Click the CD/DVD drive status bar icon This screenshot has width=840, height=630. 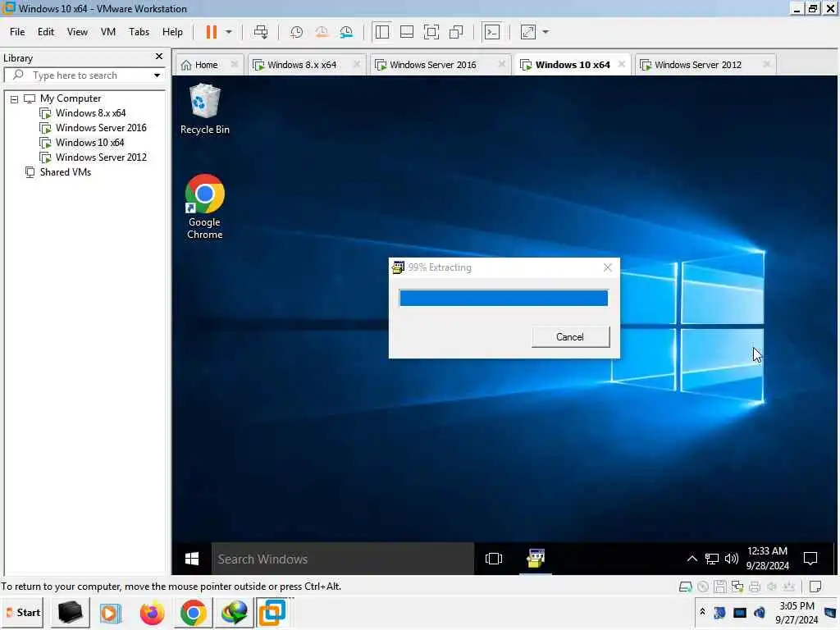coord(703,587)
